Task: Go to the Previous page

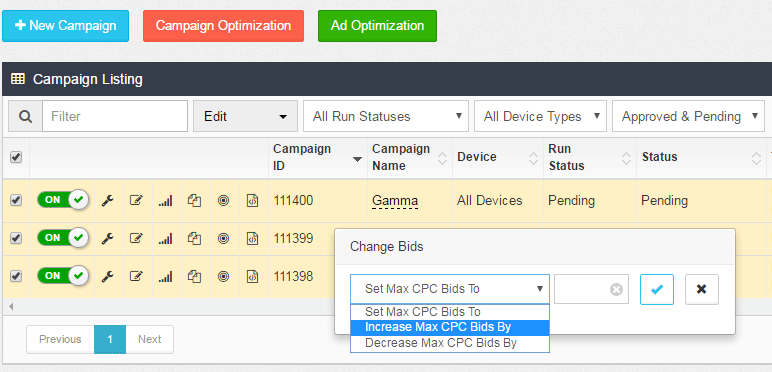Action: pos(60,339)
